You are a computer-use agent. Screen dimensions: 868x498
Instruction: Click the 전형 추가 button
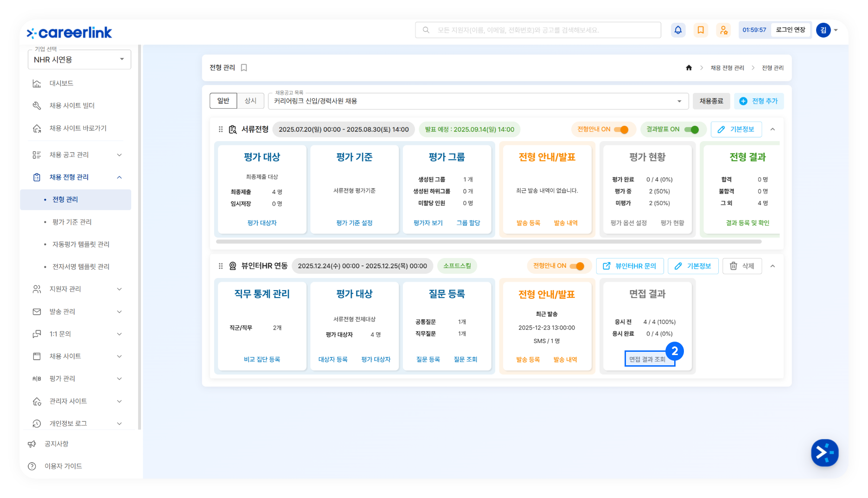[759, 101]
